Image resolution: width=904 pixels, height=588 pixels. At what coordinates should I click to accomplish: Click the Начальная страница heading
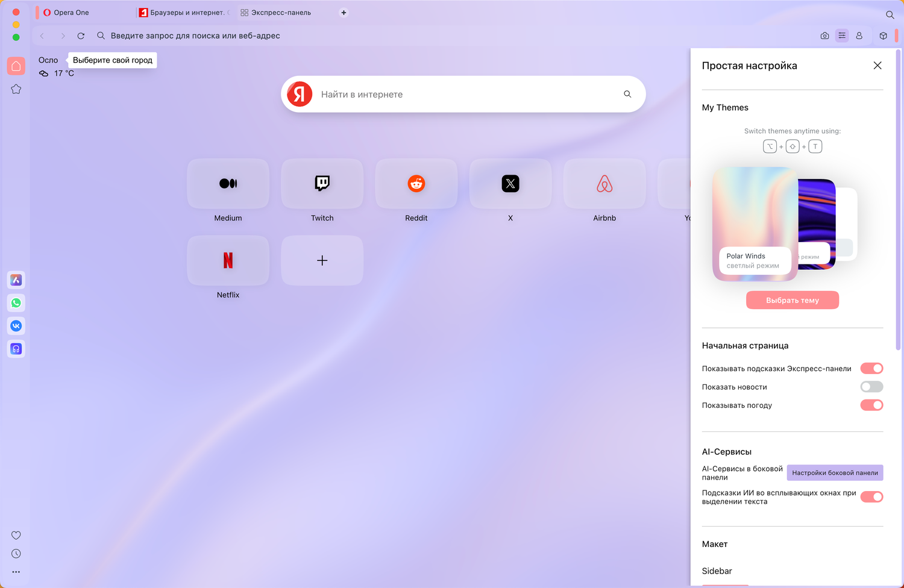(x=745, y=346)
